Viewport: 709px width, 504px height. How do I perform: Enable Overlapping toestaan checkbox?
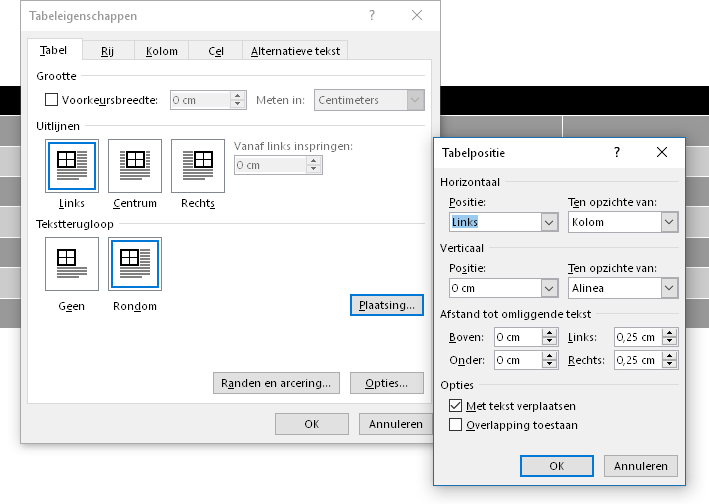455,425
